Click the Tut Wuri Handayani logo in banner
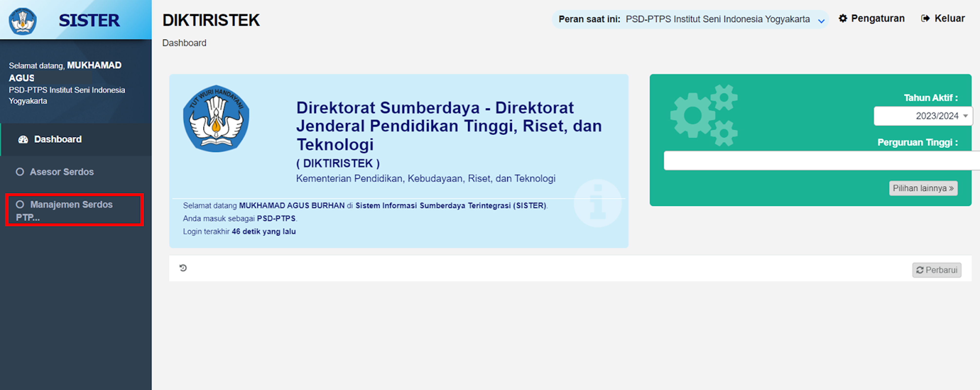The image size is (980, 390). (x=216, y=119)
